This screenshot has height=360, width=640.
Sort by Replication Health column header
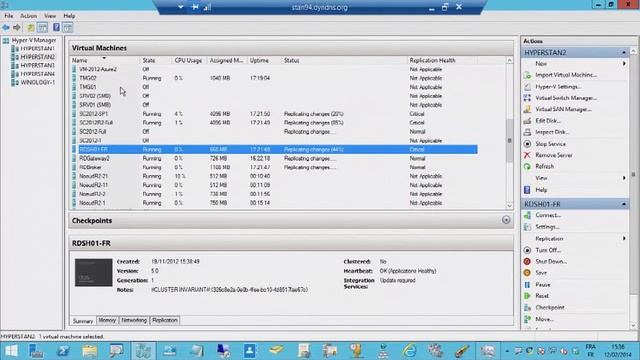tap(442, 60)
